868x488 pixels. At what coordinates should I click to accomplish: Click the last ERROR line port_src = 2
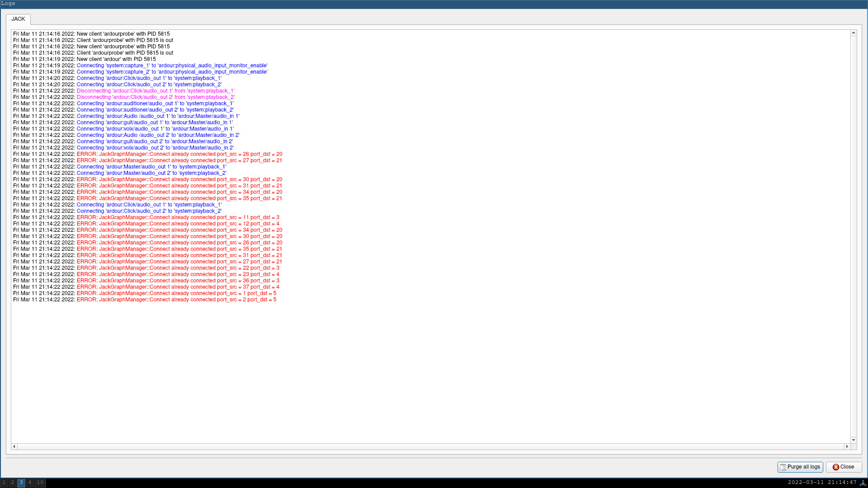[176, 300]
